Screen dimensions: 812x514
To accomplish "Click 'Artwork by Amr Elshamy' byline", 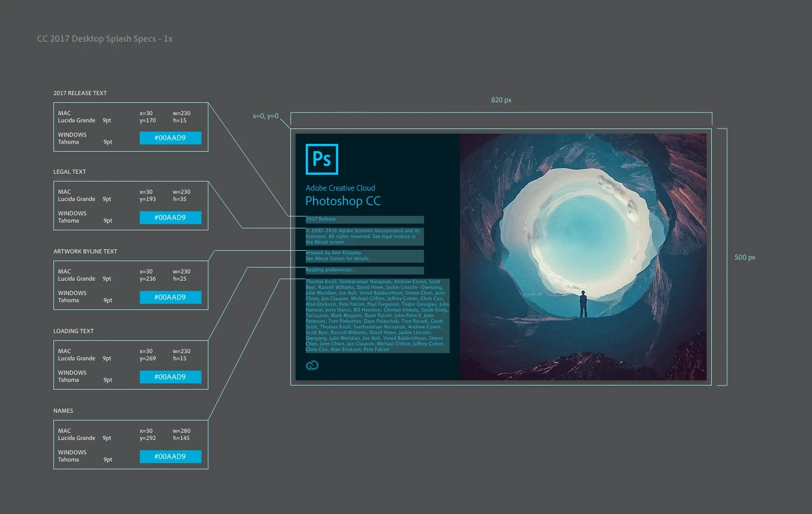I will pos(334,253).
